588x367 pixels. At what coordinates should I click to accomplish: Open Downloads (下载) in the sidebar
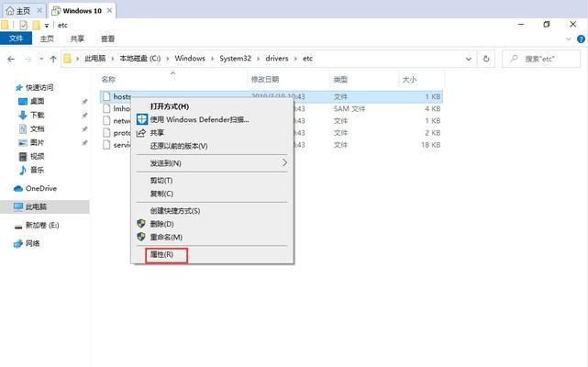(x=37, y=115)
